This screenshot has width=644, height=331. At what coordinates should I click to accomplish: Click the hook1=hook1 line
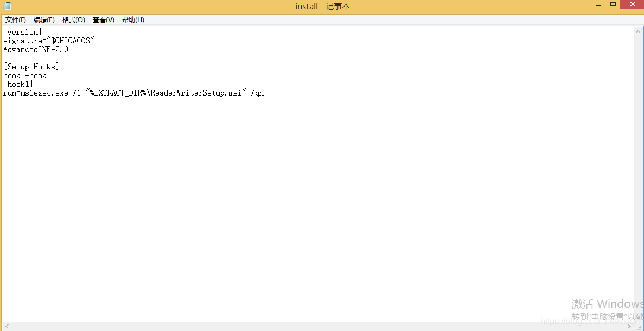click(x=27, y=75)
